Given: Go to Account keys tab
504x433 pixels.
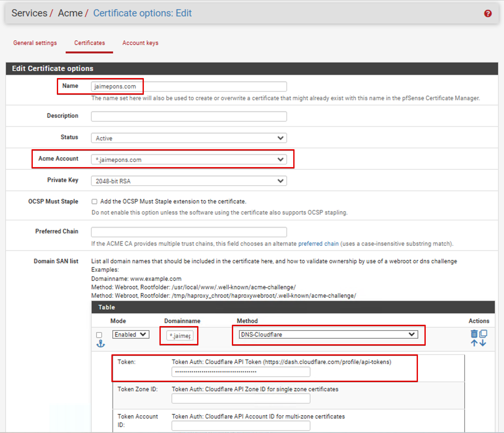Looking at the screenshot, I should point(140,43).
